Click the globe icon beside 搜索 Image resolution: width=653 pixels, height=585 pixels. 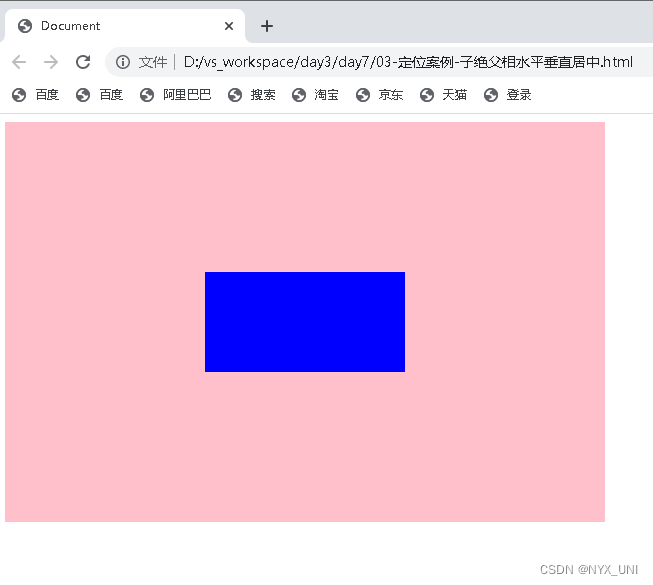coord(235,95)
